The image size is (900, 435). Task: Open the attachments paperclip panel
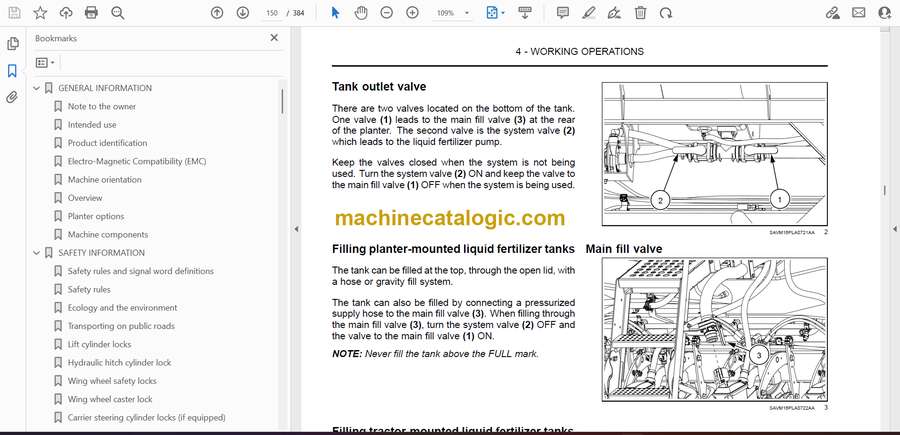(x=12, y=98)
